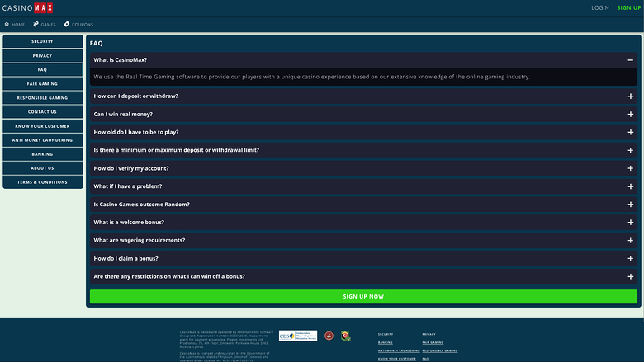Open Know Your Customer in sidebar
The height and width of the screenshot is (362, 644).
[x=43, y=126]
